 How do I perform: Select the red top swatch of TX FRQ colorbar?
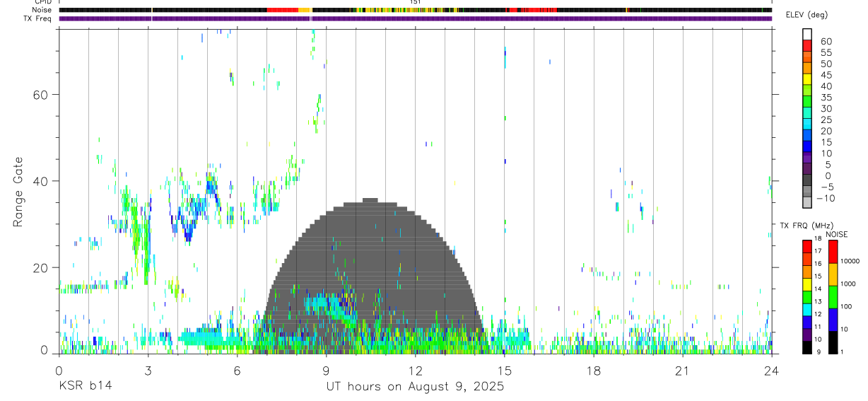(x=807, y=245)
